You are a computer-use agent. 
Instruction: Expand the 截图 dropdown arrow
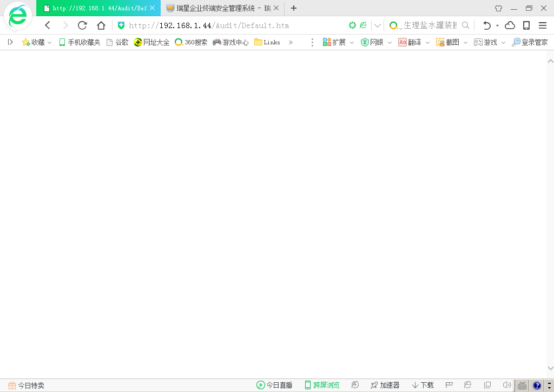(465, 43)
